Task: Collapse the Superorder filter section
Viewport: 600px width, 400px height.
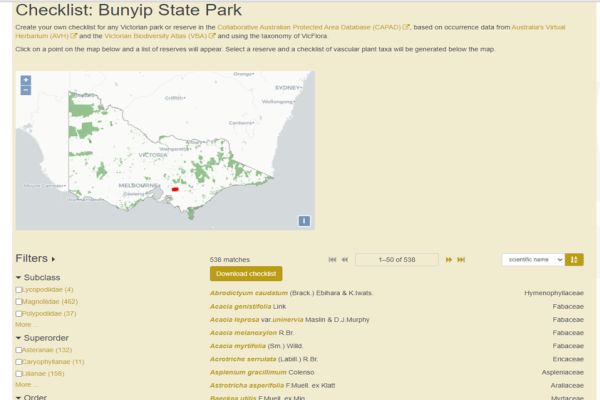Action: pos(18,338)
